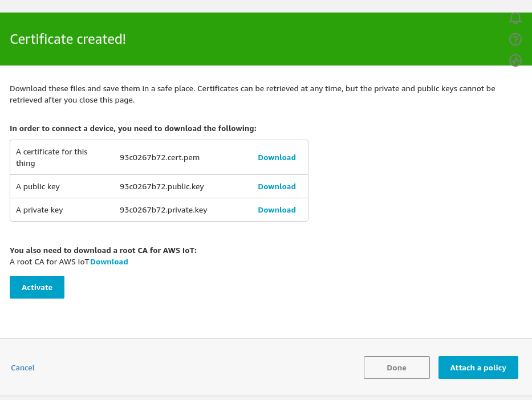Screen dimensions: 532x400
Task: Click the 'Certificate created!' banner heading
Action: pyautogui.click(x=68, y=39)
